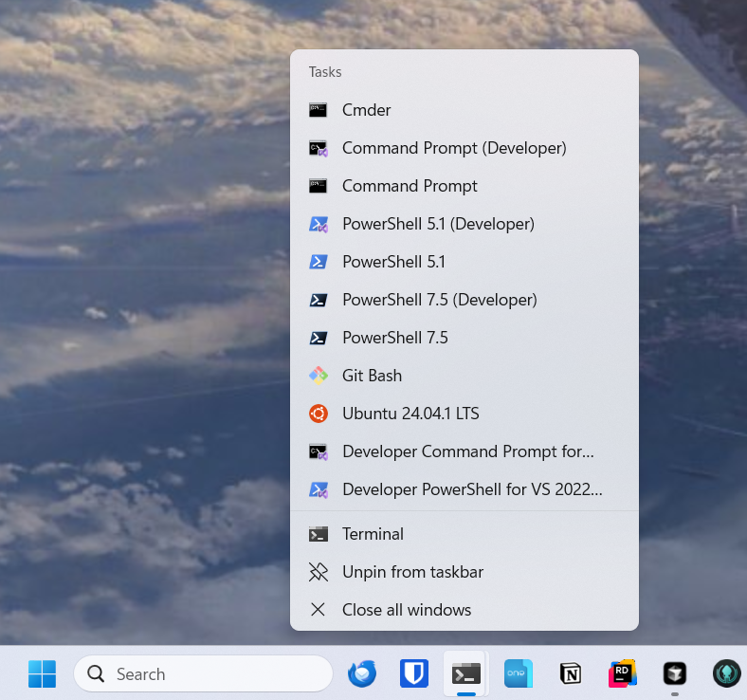Image resolution: width=747 pixels, height=700 pixels.
Task: Open Cmder from the Tasks jump list
Action: coord(464,110)
